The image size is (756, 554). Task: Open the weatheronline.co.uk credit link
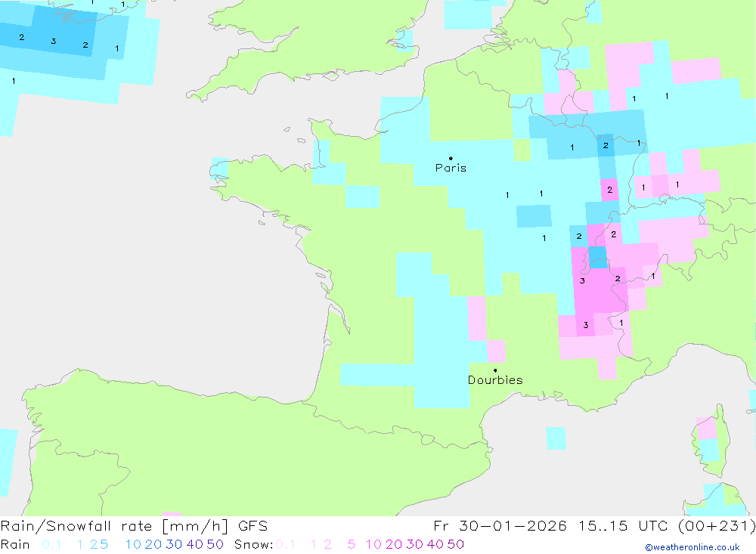(692, 547)
